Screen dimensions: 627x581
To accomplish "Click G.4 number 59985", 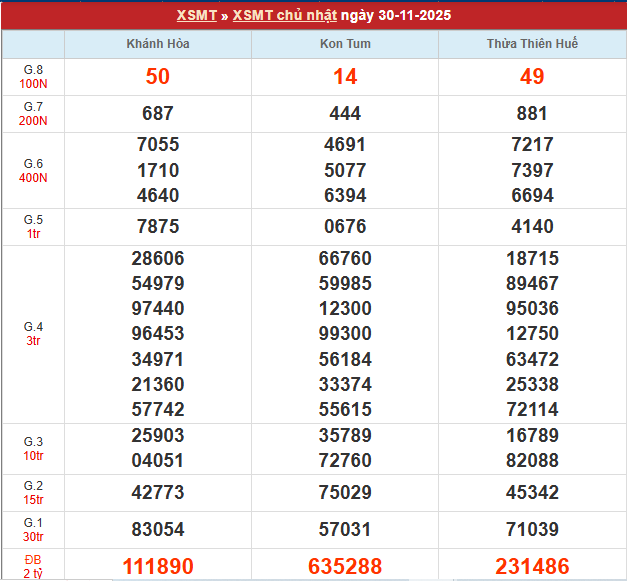I will [345, 284].
